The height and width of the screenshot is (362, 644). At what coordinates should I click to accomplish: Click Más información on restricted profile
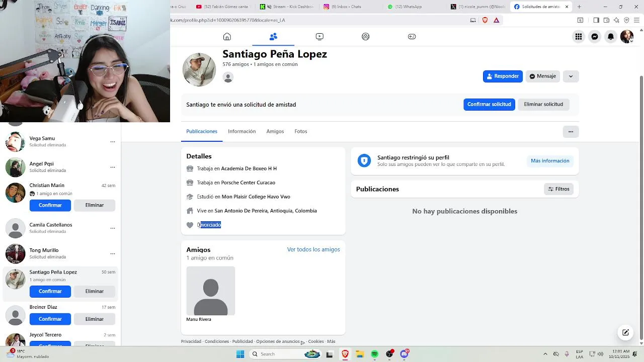pyautogui.click(x=550, y=161)
